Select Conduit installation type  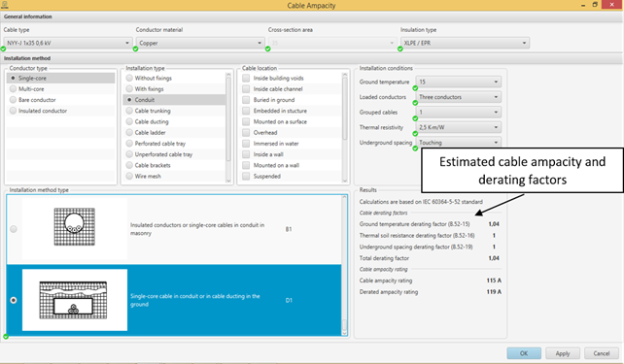(129, 100)
